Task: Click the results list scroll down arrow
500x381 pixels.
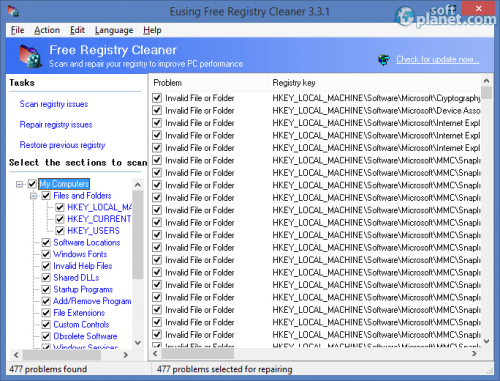Action: point(487,341)
